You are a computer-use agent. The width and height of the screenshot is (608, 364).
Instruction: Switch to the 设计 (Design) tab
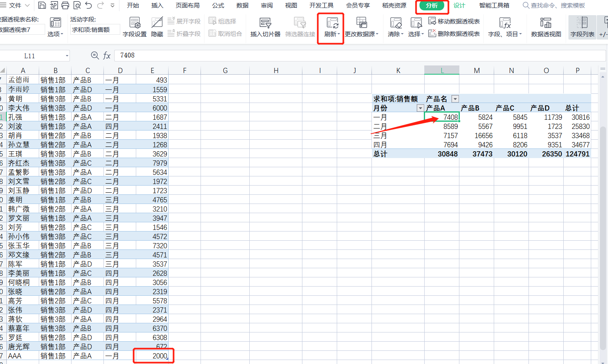[459, 6]
